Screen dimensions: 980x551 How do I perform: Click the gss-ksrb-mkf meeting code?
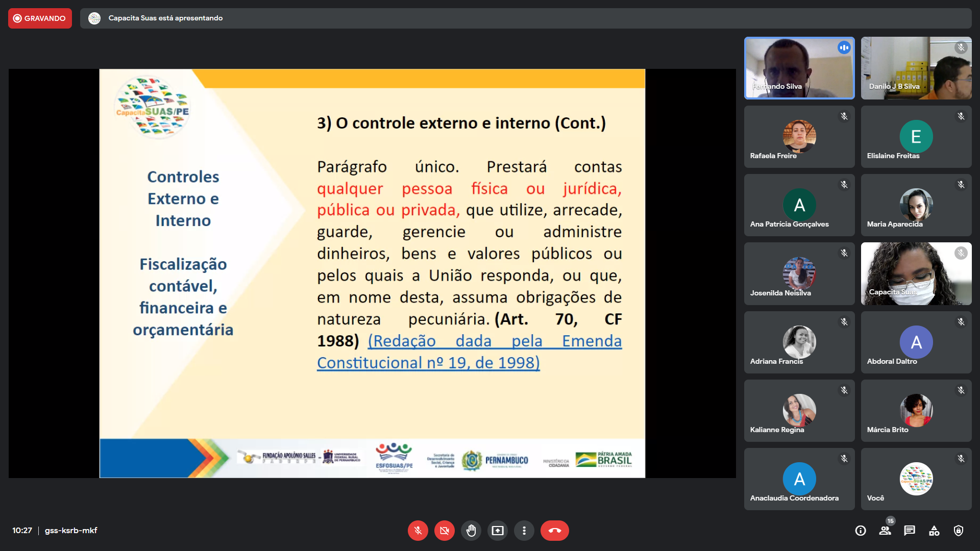[x=71, y=531]
